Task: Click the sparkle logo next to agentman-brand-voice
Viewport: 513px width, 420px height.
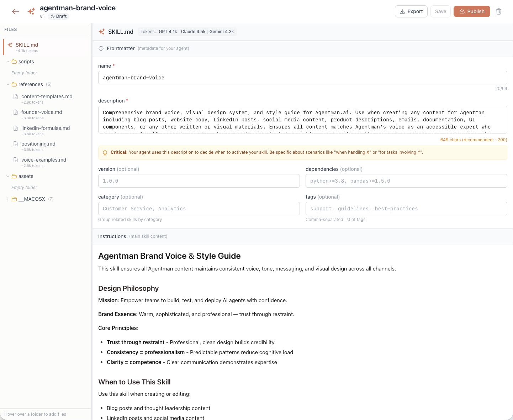Action: [x=31, y=11]
